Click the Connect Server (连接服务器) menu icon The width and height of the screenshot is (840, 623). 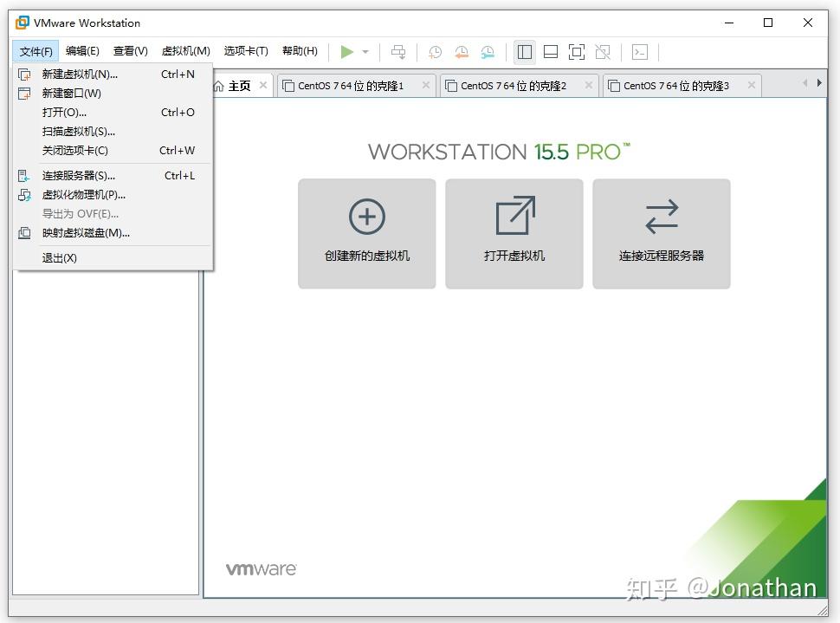pos(24,176)
